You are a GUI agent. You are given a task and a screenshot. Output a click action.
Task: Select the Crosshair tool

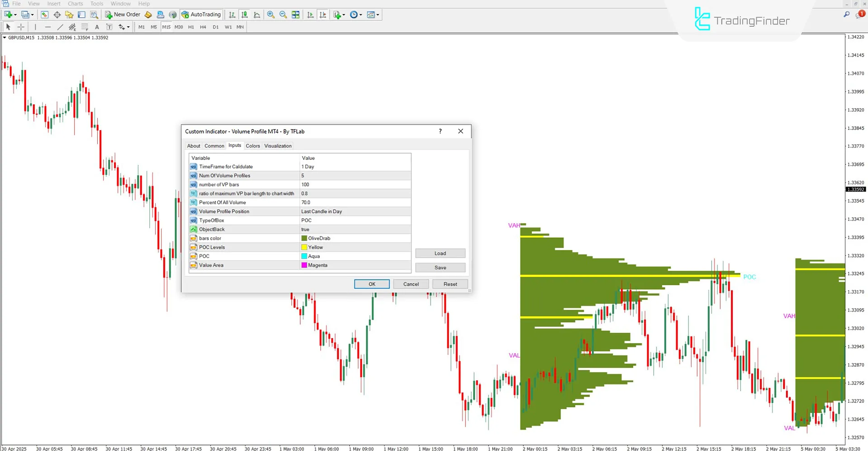21,27
